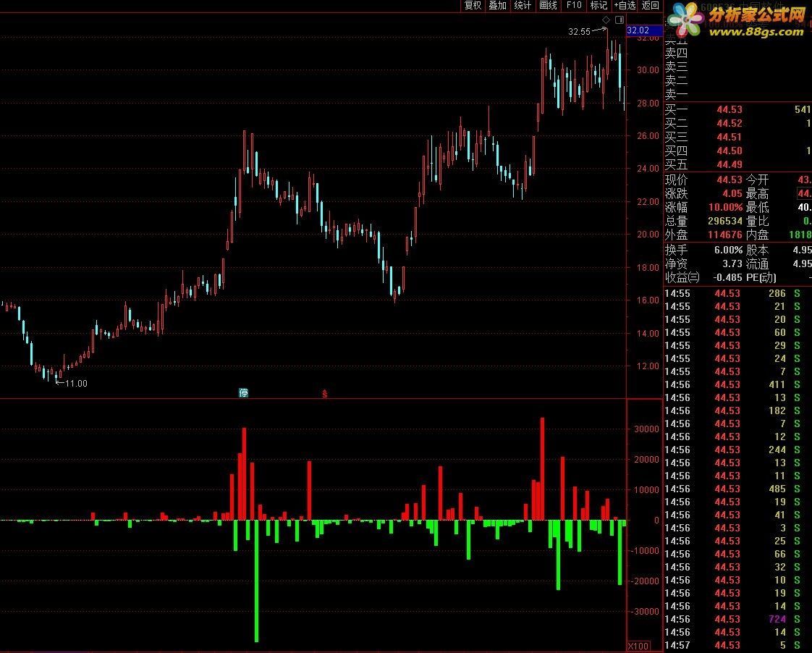Click the 最低 label

point(757,208)
